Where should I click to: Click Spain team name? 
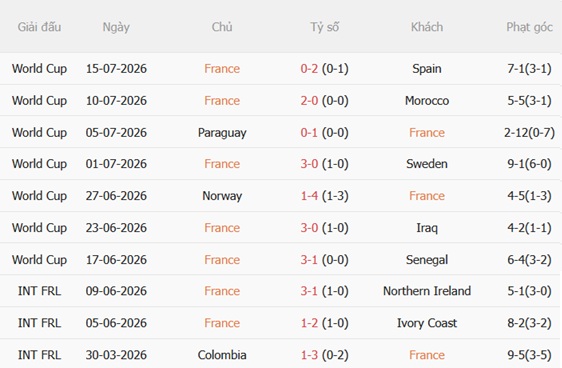click(x=427, y=68)
